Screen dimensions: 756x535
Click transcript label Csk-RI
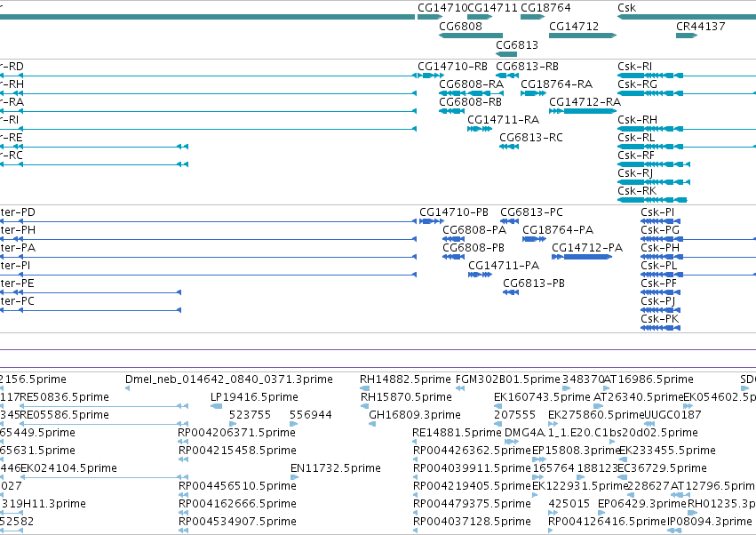pos(634,67)
